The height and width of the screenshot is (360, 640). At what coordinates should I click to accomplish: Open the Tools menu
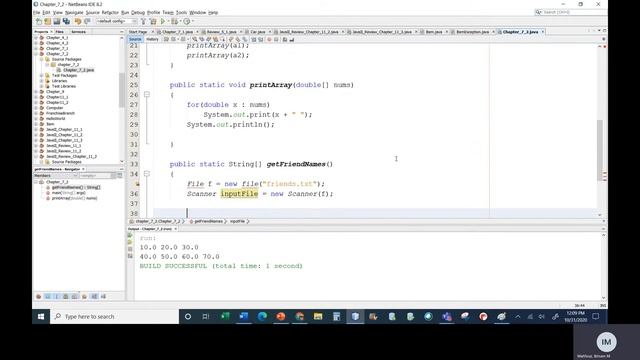pos(181,13)
